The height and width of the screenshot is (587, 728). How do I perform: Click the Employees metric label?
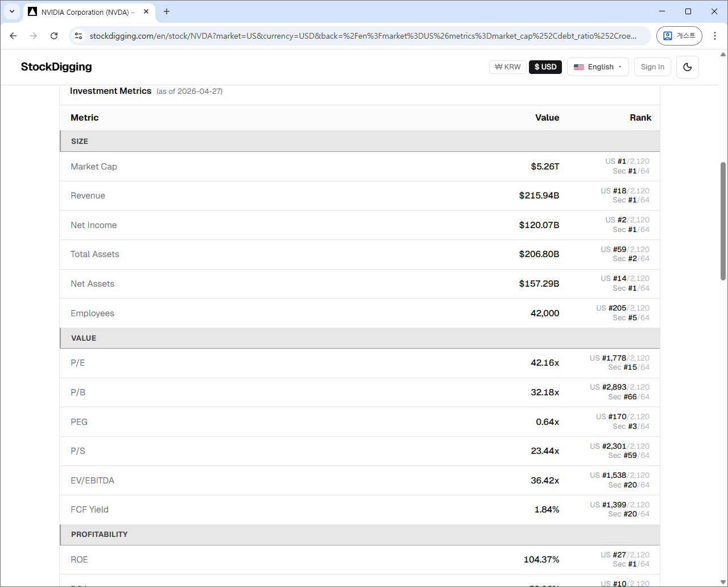point(92,313)
